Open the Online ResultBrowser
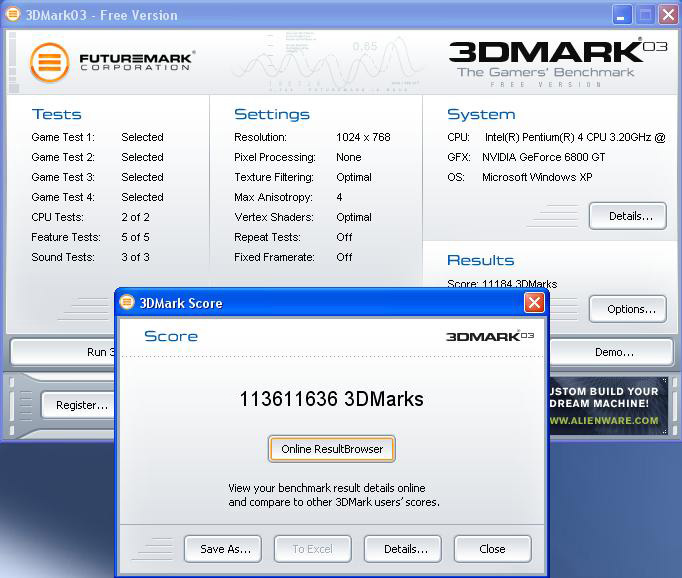 click(332, 449)
